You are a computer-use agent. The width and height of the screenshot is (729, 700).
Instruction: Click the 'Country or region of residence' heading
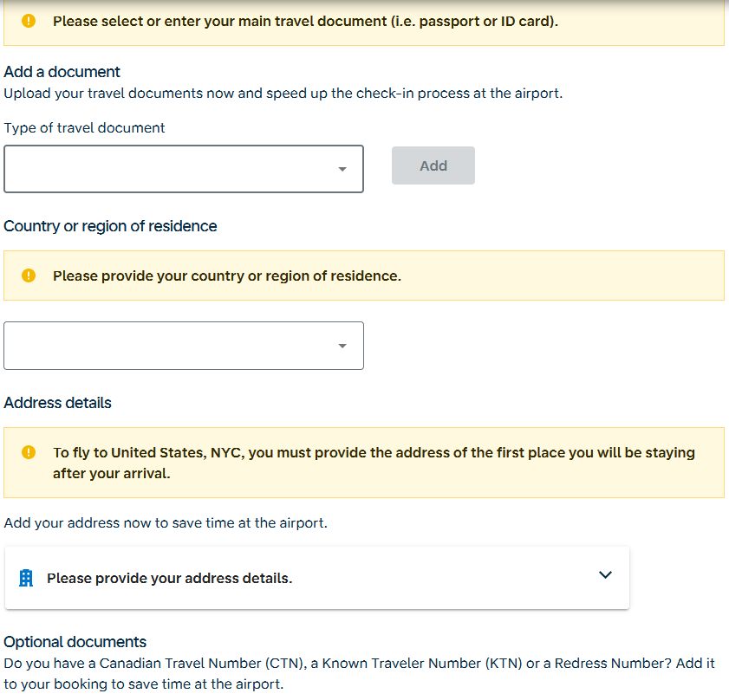(x=110, y=226)
